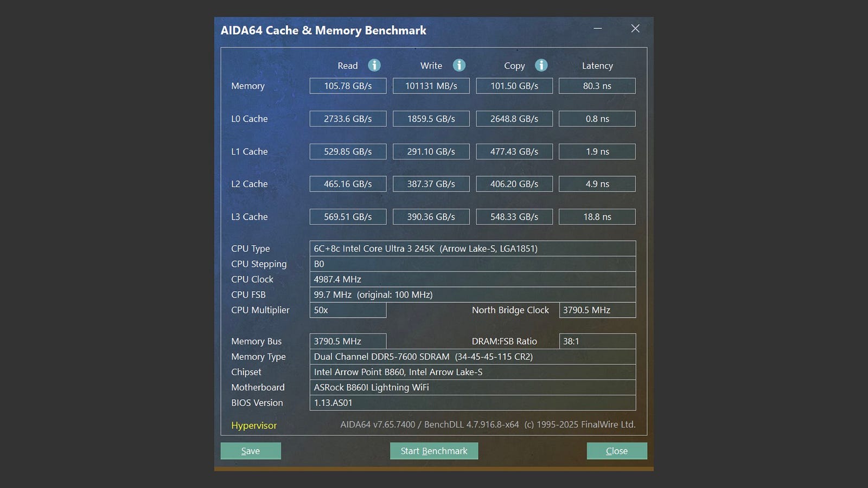Click the Close button at bottom
This screenshot has height=488, width=868.
pyautogui.click(x=617, y=451)
